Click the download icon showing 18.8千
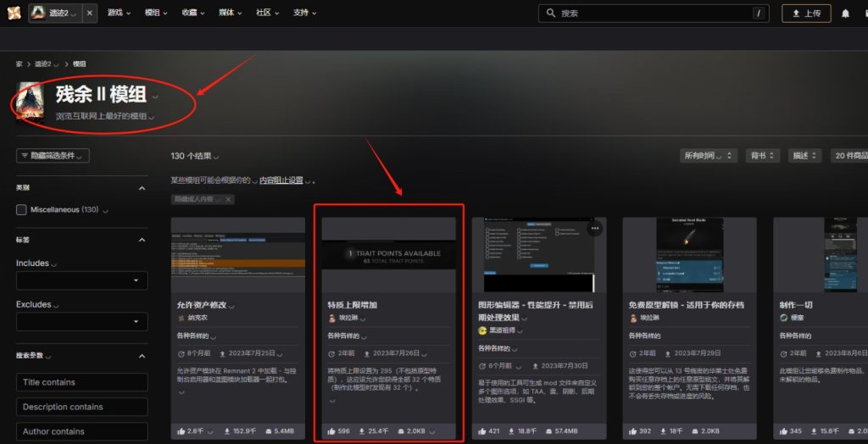Screen dimensions: 868x444 pos(512,430)
